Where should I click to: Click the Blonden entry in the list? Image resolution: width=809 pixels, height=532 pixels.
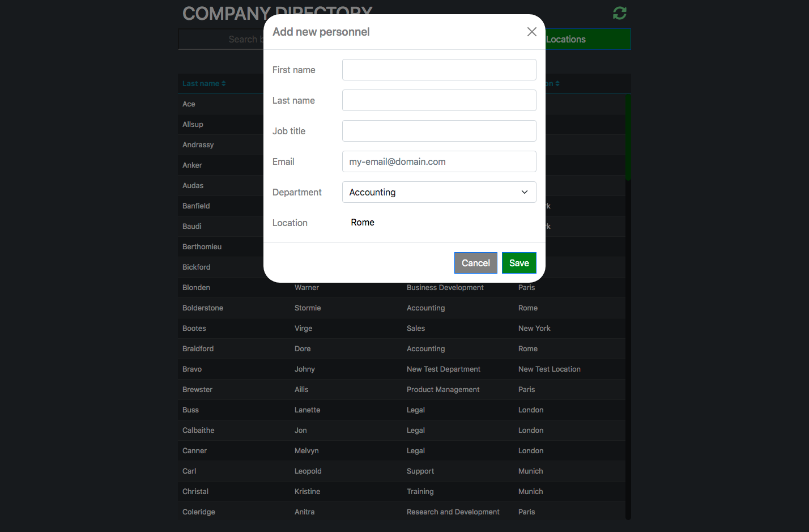pos(196,287)
